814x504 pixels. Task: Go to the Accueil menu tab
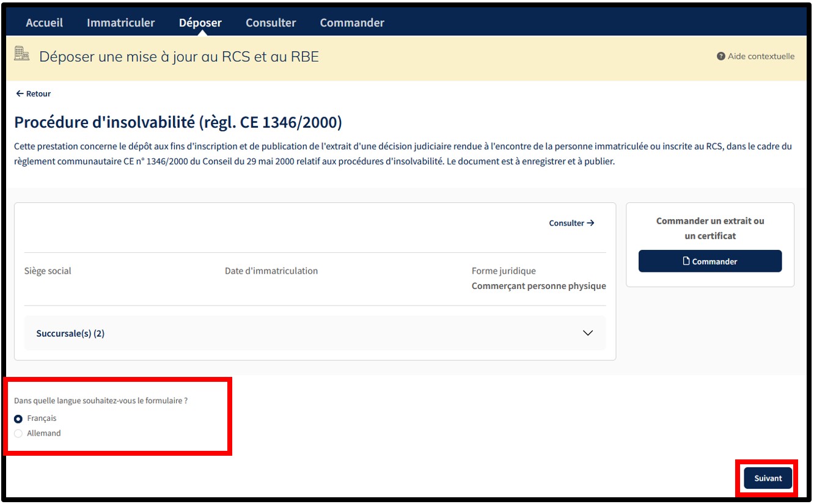[44, 23]
